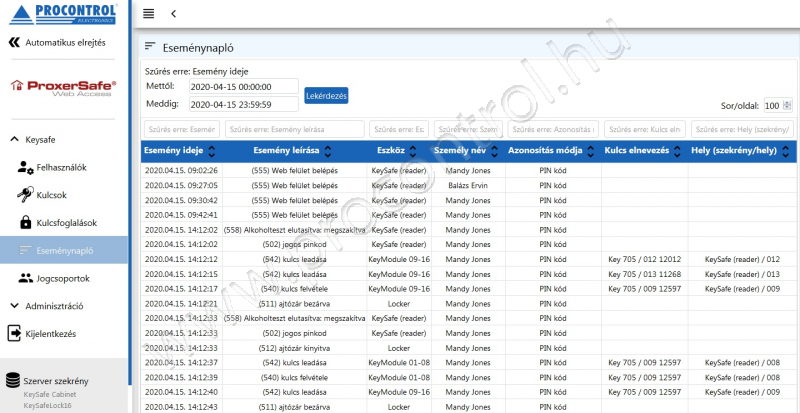Image resolution: width=800 pixels, height=413 pixels.
Task: Click KeySafe (reader) / 013 cell
Action: click(742, 274)
